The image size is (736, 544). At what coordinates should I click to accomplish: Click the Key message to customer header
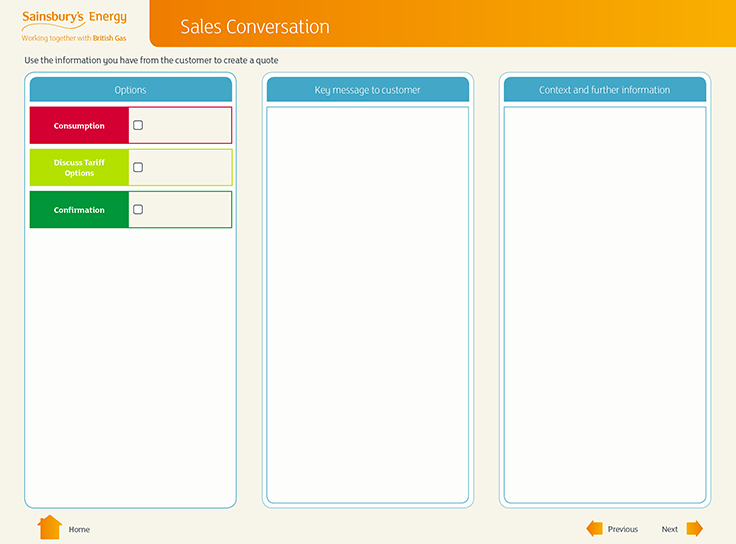tap(367, 90)
